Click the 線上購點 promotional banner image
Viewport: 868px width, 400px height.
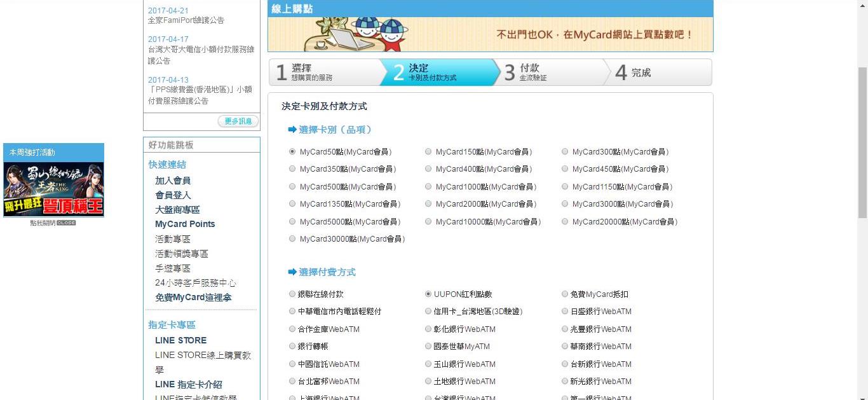pos(490,34)
